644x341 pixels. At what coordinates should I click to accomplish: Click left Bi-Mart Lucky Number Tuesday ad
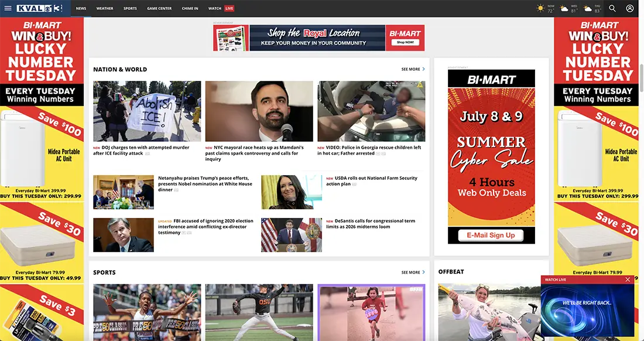(x=42, y=62)
